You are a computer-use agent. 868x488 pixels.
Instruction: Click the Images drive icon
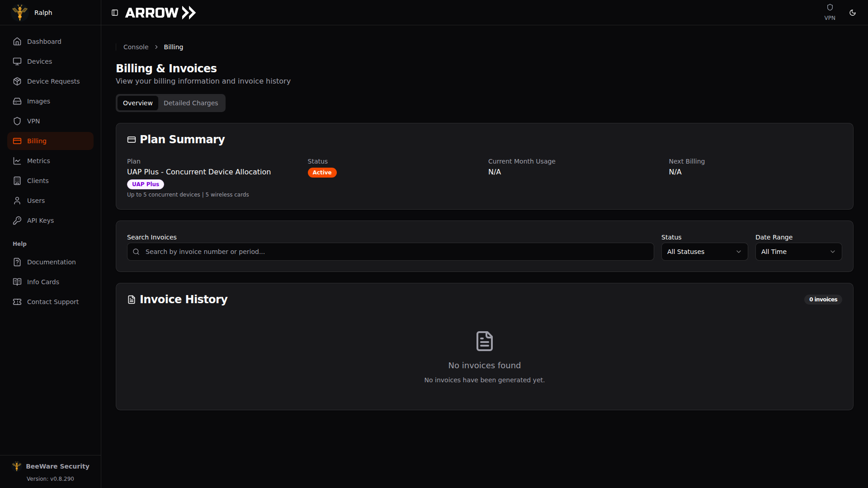pyautogui.click(x=17, y=101)
